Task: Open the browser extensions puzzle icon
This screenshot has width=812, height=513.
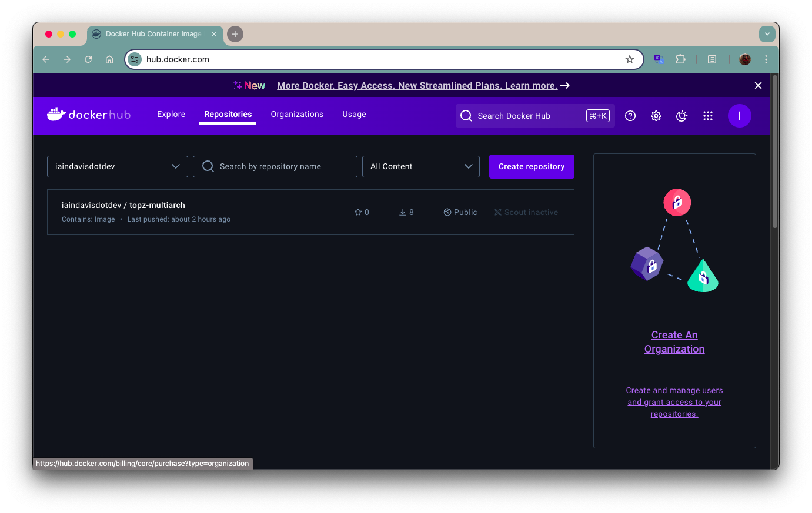Action: (x=680, y=59)
